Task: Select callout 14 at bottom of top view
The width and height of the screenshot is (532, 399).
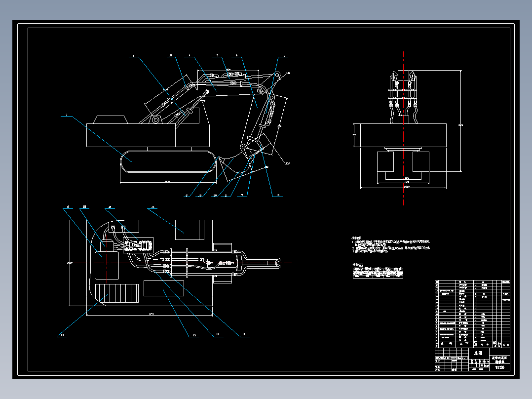Action: tap(63, 334)
